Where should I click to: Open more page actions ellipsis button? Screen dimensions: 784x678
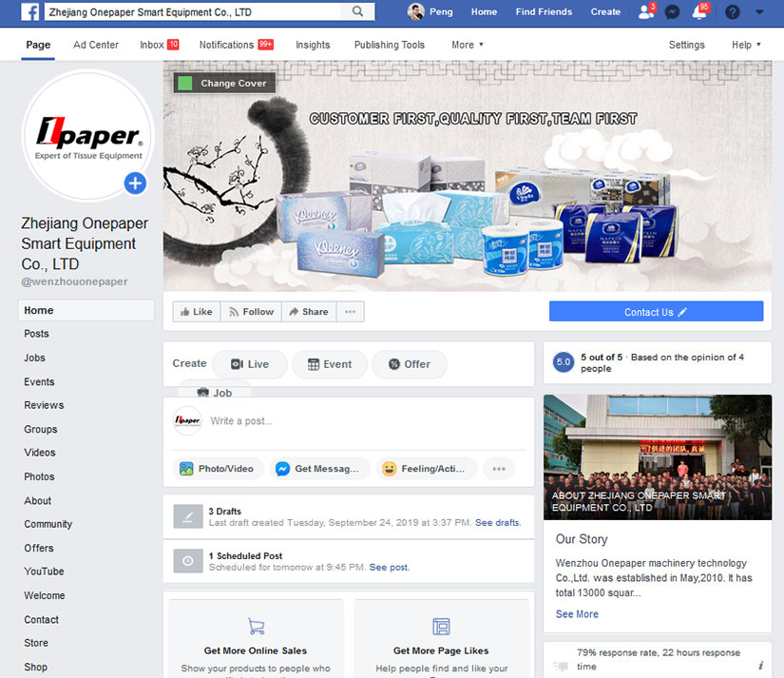[x=350, y=312]
